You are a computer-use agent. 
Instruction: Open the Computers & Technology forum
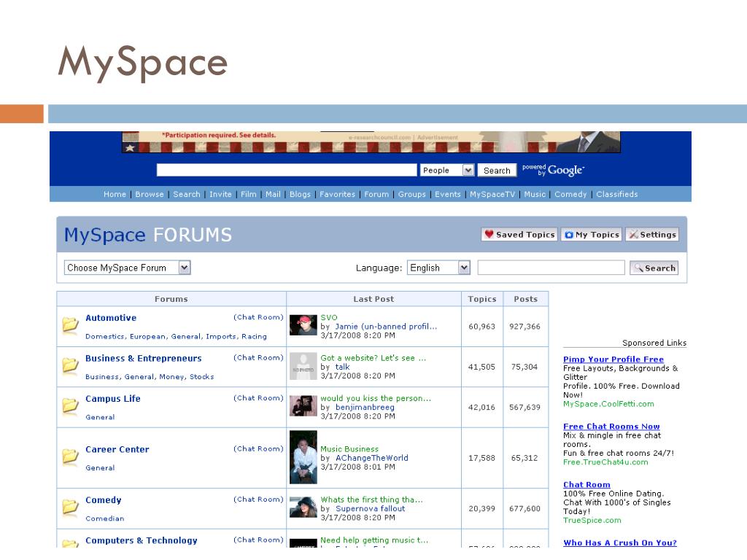click(142, 540)
